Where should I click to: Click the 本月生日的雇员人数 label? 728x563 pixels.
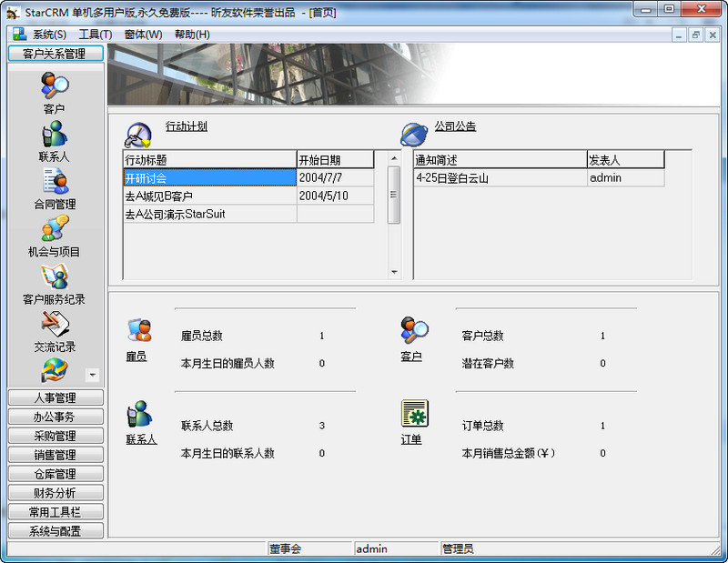pos(228,363)
